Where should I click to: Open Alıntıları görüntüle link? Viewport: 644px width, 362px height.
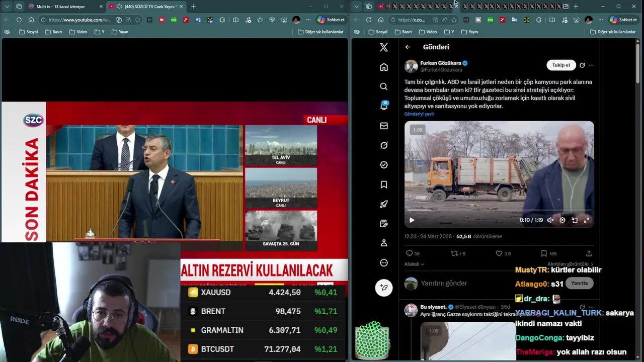tap(570, 264)
